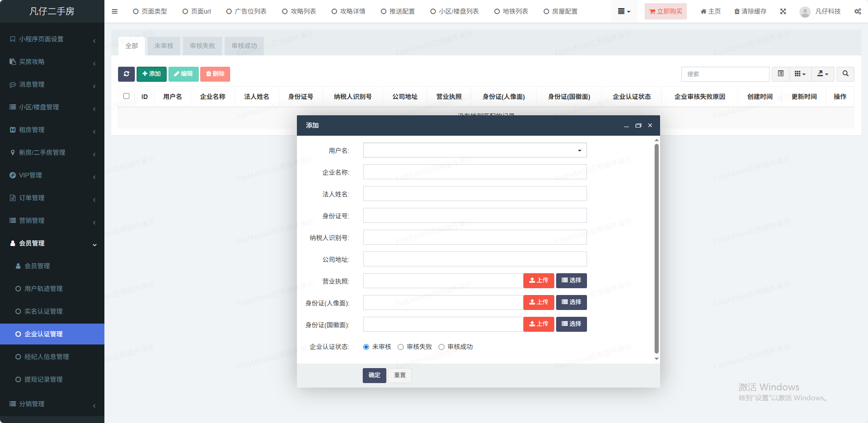
Task: Check the select-all checkbox in table header
Action: point(126,96)
